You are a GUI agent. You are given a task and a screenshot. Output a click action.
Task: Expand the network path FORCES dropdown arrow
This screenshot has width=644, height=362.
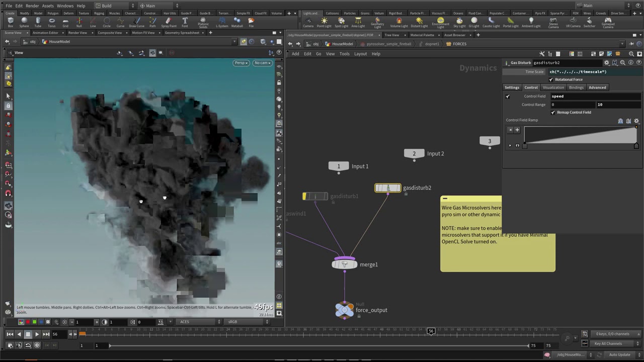[x=623, y=44]
